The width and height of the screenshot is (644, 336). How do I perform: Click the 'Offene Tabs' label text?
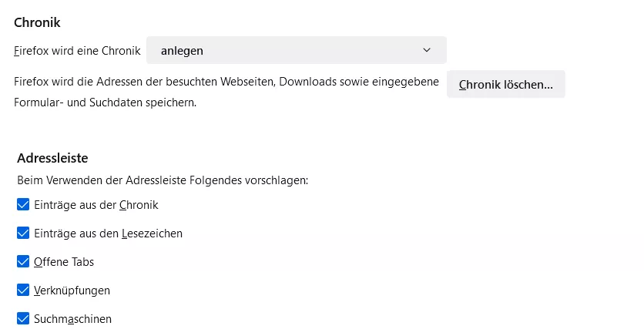(x=64, y=262)
